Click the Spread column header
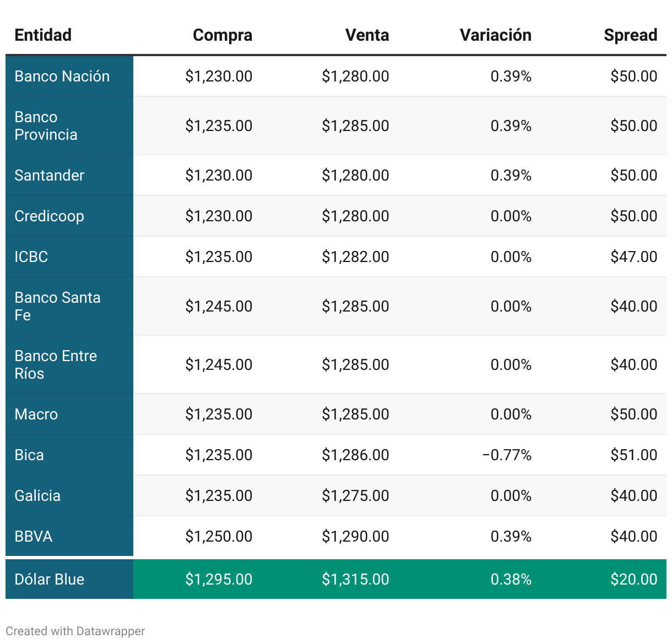 point(630,35)
